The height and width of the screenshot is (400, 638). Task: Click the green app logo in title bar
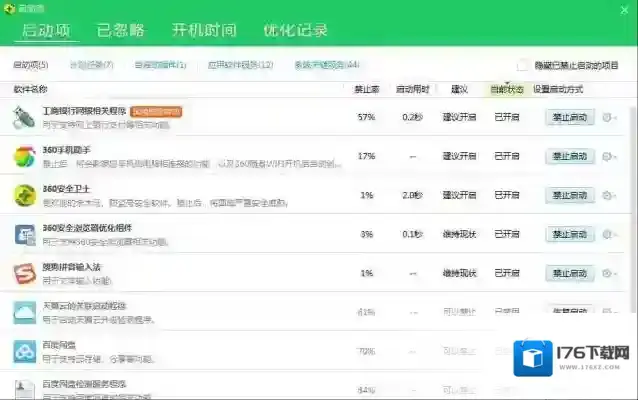click(x=9, y=8)
